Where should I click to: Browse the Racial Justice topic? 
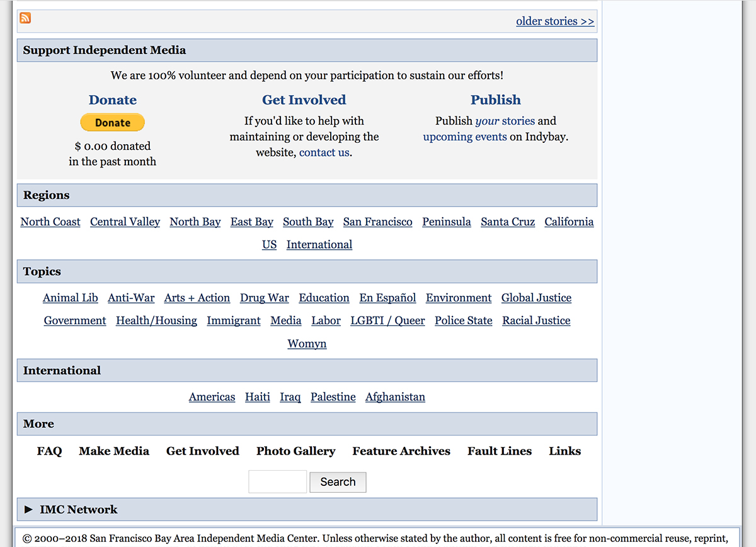536,320
